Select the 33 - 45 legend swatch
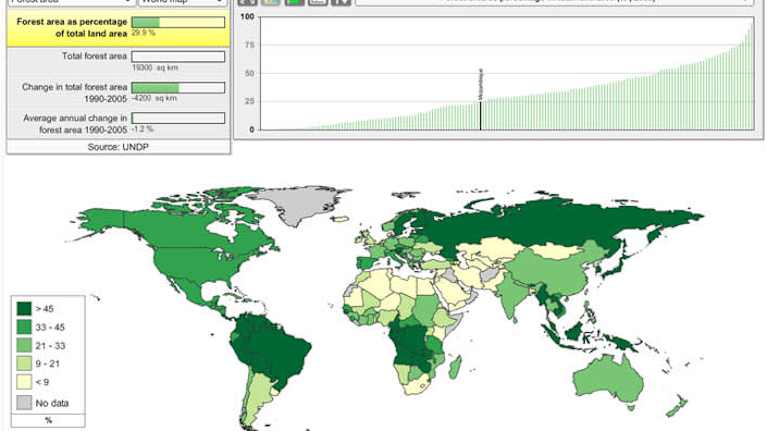This screenshot has height=431, width=767. [23, 325]
